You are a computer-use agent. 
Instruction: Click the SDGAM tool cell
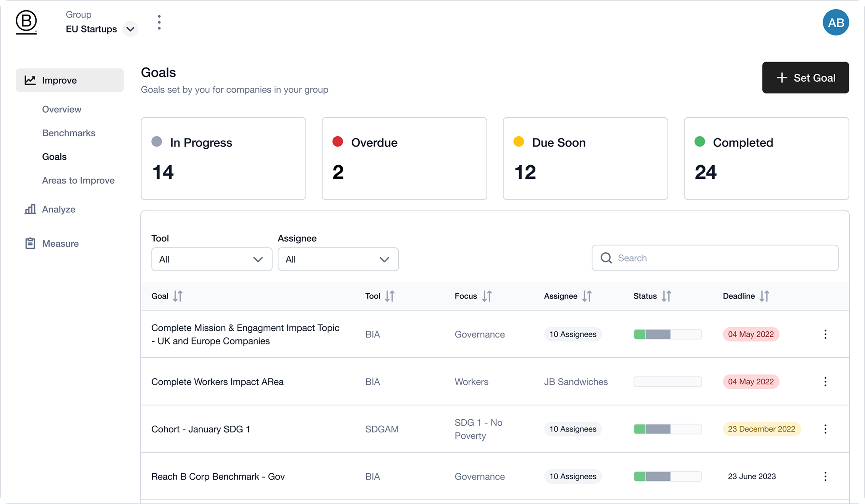[382, 429]
